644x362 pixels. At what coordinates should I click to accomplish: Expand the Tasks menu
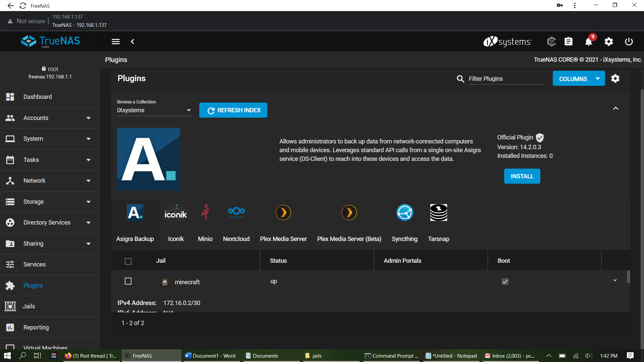point(50,160)
